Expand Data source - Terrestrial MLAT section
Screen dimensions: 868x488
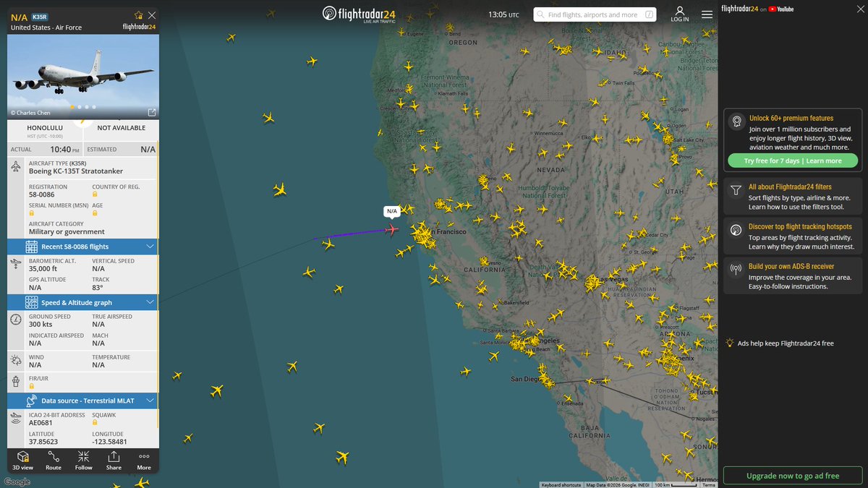point(82,400)
